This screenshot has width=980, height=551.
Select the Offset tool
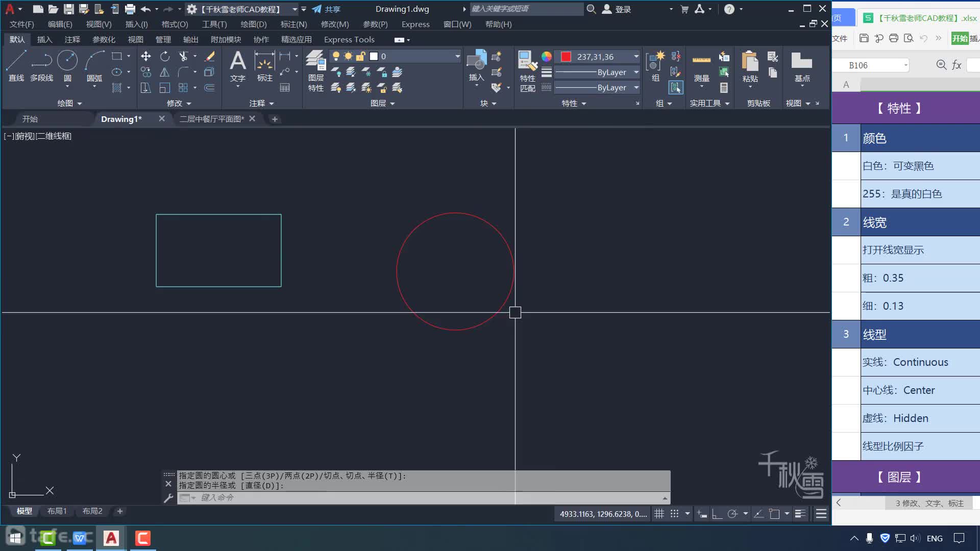(x=209, y=88)
